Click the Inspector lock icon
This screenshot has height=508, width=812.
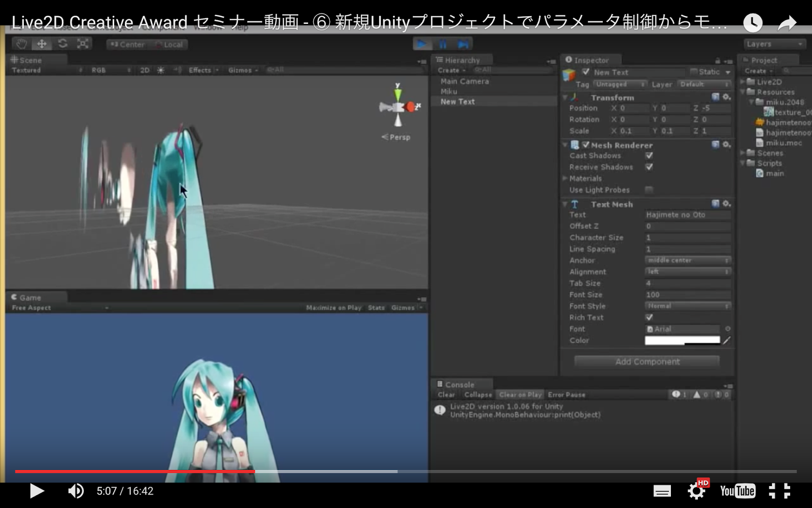[718, 60]
